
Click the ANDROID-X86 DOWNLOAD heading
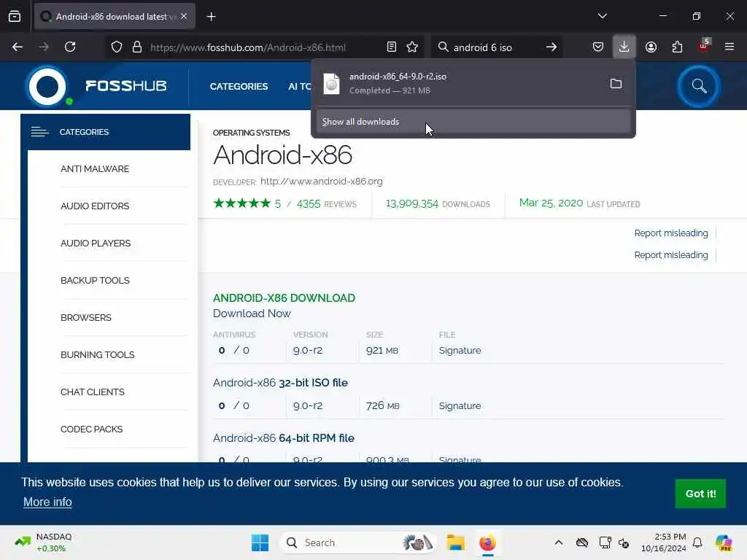(284, 297)
